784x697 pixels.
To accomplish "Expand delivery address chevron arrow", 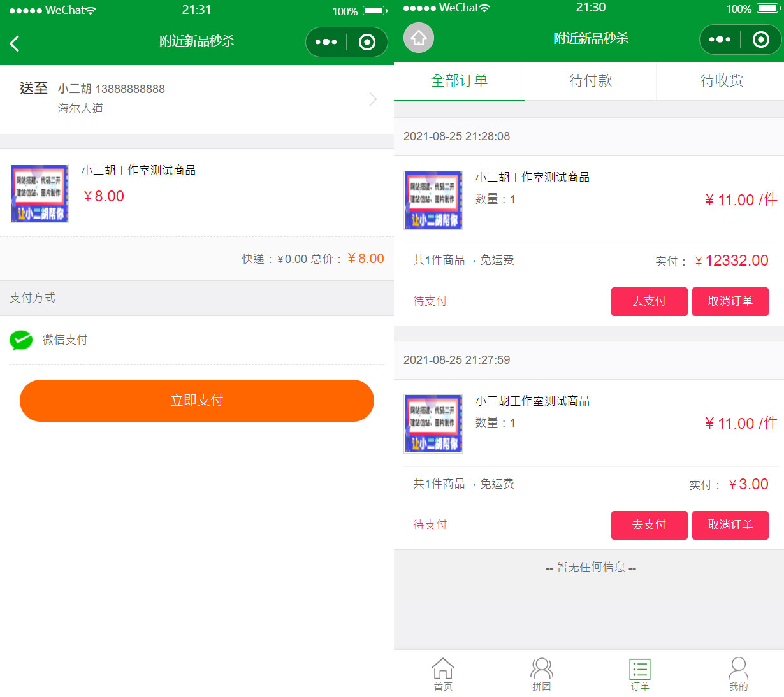I will (x=373, y=99).
